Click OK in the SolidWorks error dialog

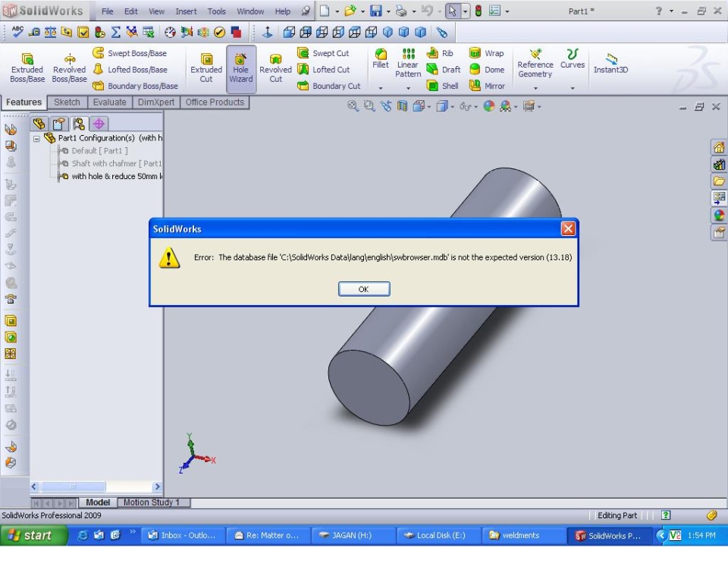point(364,289)
